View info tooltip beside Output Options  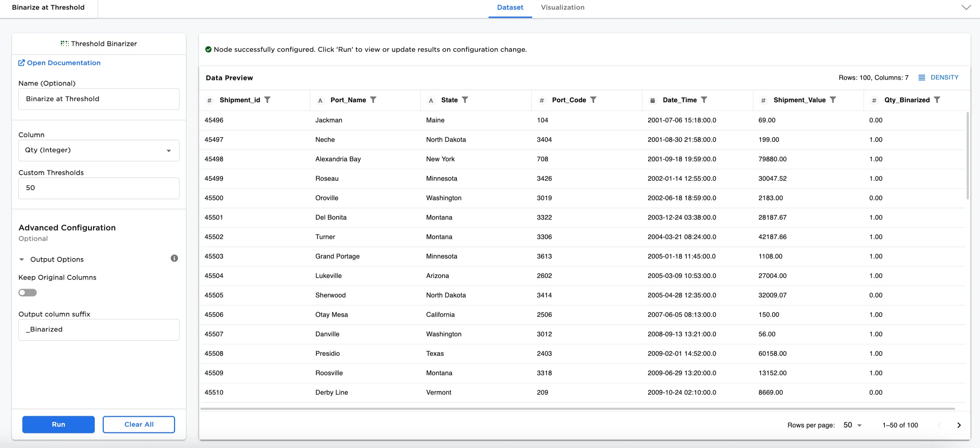[174, 259]
